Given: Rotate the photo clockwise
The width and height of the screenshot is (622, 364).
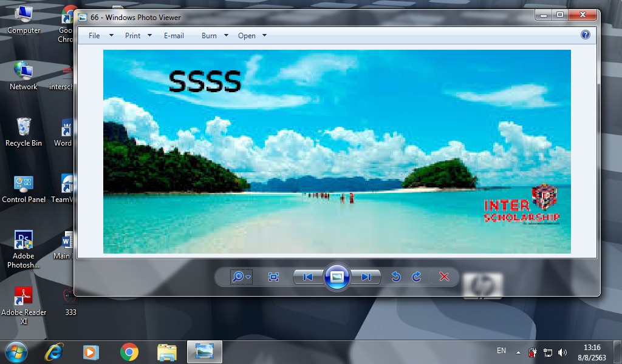Looking at the screenshot, I should tap(417, 277).
